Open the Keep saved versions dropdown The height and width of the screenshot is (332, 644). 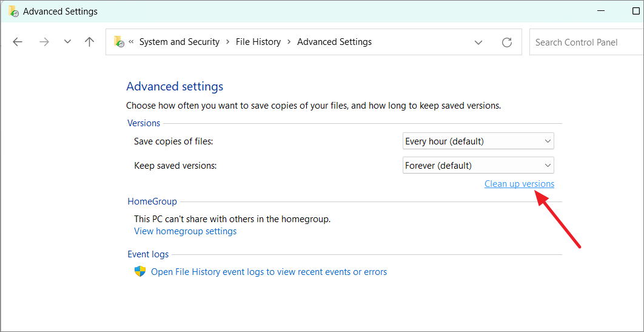pyautogui.click(x=478, y=165)
